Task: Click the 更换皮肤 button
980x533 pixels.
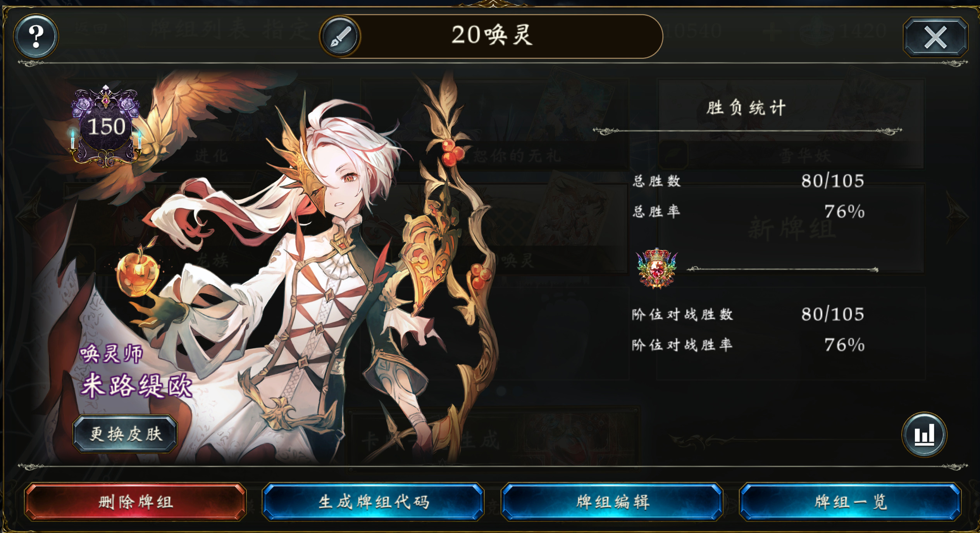Action: (x=125, y=434)
